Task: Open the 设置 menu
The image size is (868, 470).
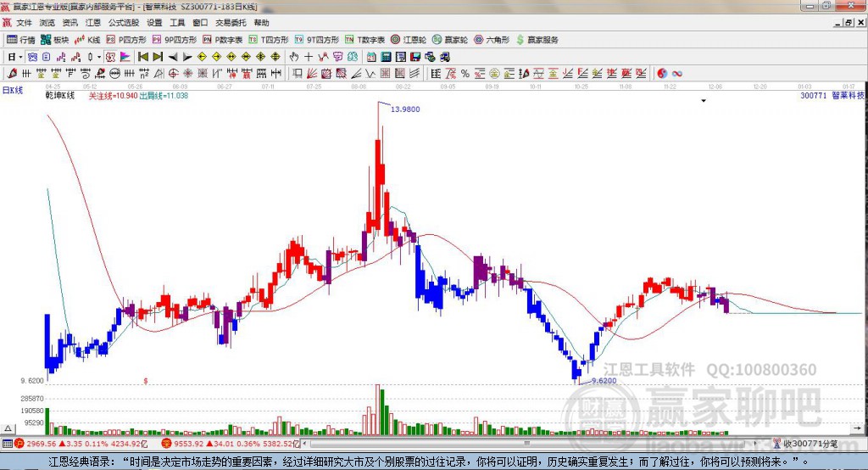Action: pos(154,23)
